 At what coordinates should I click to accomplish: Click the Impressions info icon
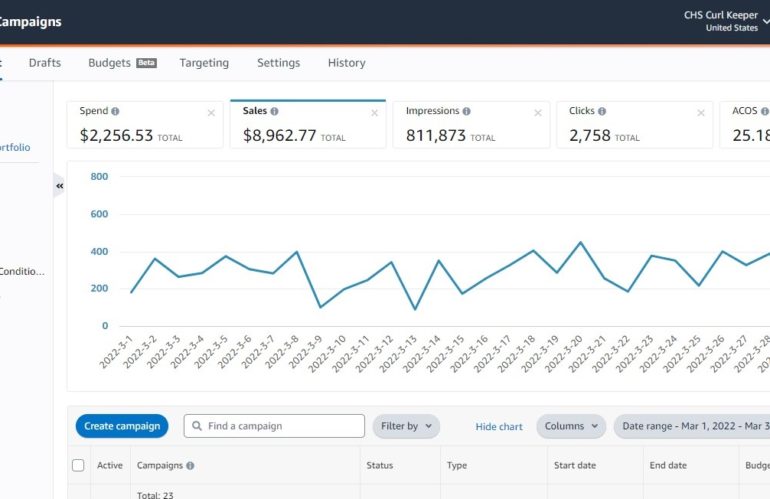pos(466,112)
